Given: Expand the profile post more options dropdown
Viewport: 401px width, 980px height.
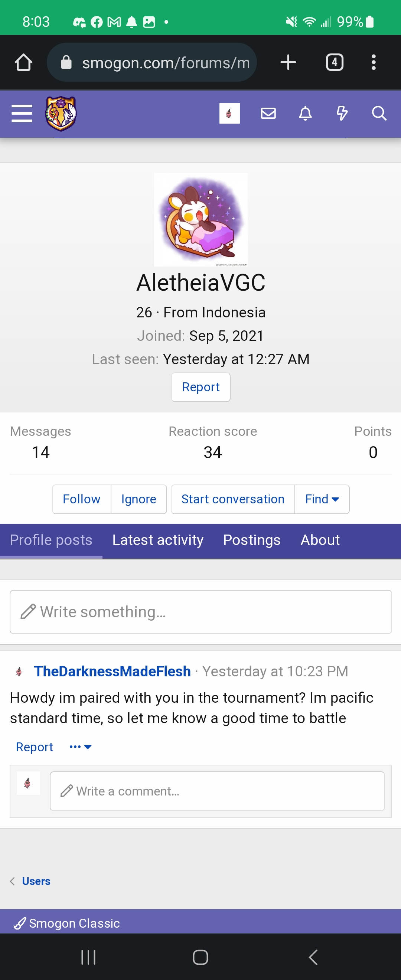Looking at the screenshot, I should (x=80, y=747).
